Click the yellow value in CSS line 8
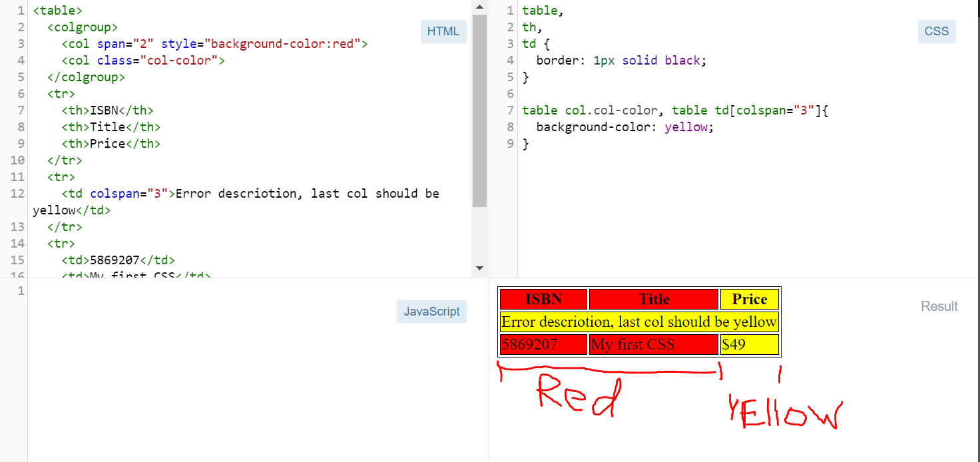The image size is (980, 462). 686,126
